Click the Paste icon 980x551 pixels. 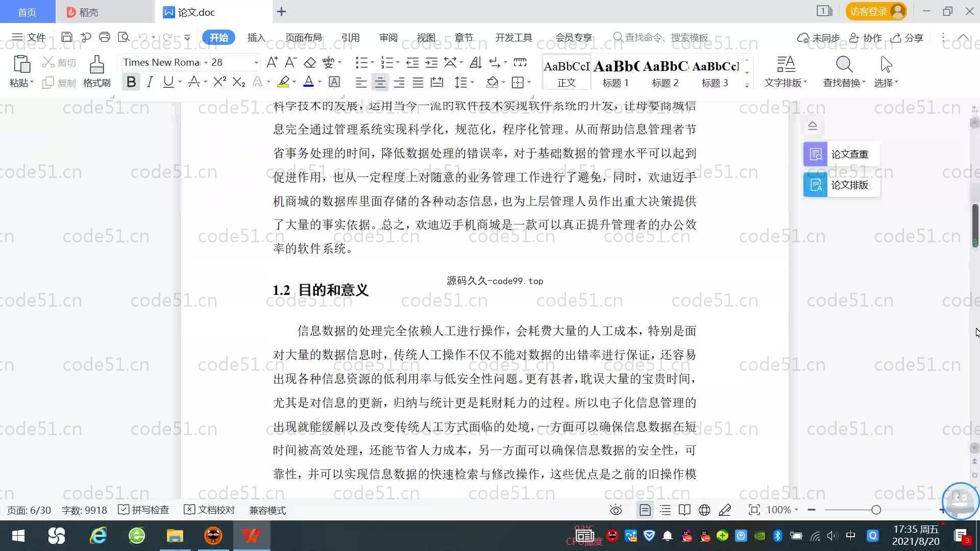[x=21, y=65]
